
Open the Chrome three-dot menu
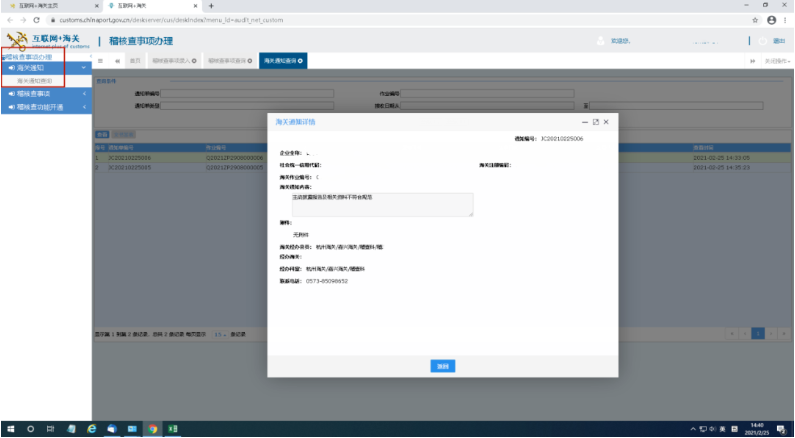pos(785,20)
